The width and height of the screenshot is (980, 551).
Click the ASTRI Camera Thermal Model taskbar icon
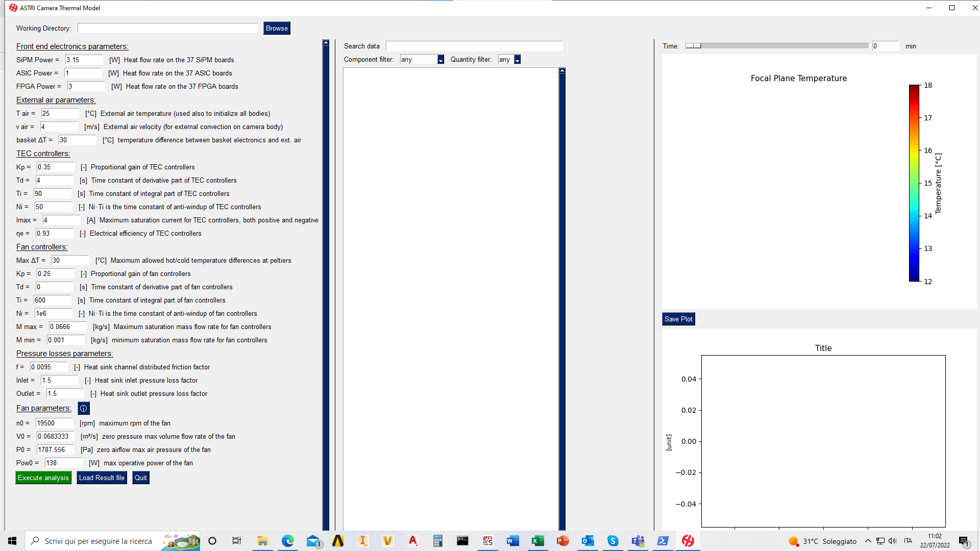[688, 541]
